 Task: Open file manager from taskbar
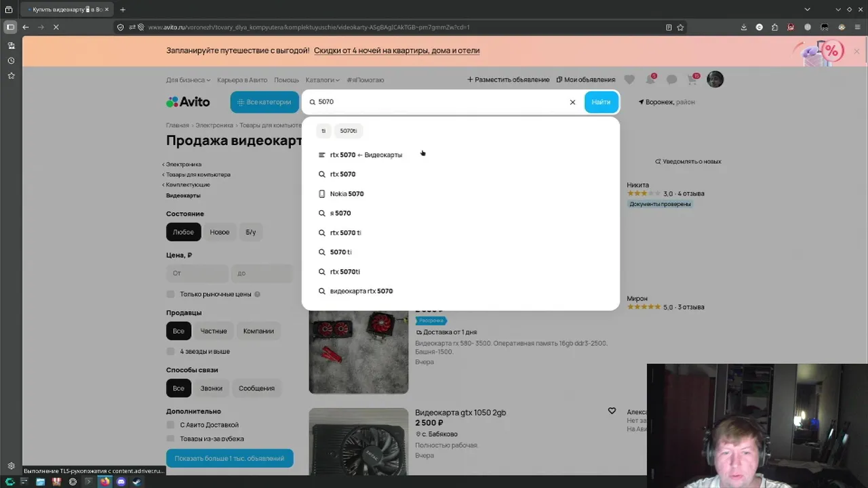point(40,482)
